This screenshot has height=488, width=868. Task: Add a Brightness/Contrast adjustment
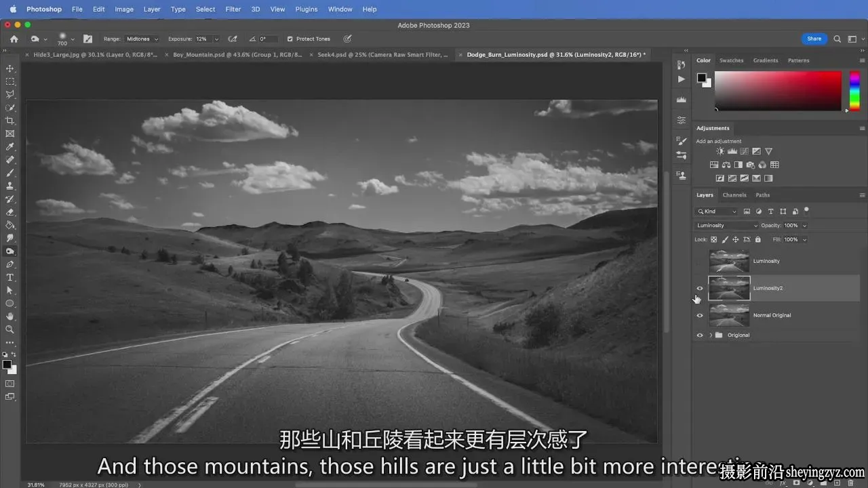720,151
